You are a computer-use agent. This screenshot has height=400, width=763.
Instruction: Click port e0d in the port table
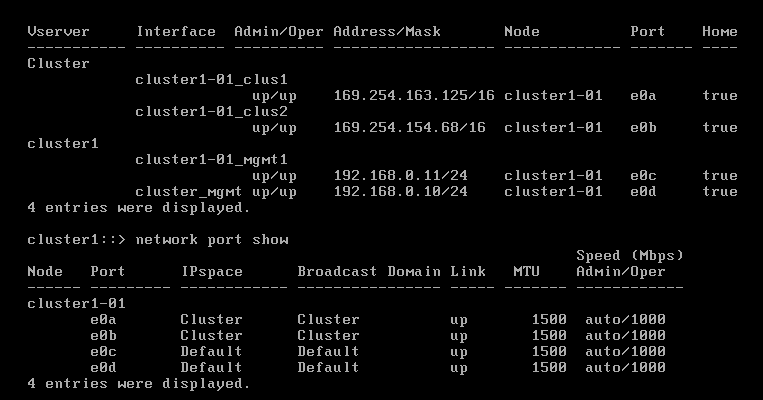tap(103, 367)
